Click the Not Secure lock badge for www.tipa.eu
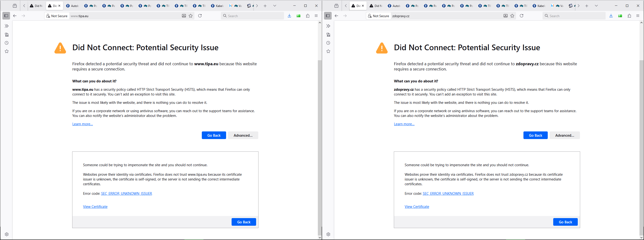Viewport: 644px width, 240px height. pos(57,16)
